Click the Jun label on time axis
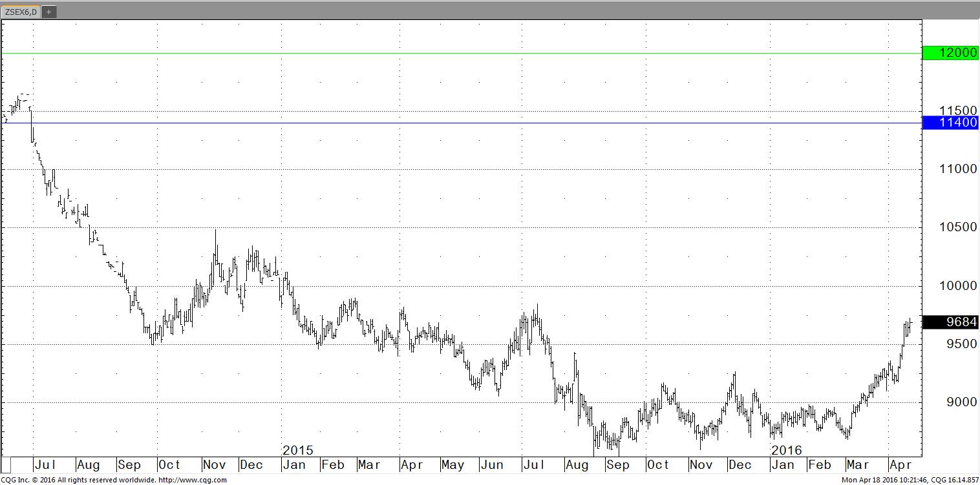The image size is (980, 485). point(493,465)
